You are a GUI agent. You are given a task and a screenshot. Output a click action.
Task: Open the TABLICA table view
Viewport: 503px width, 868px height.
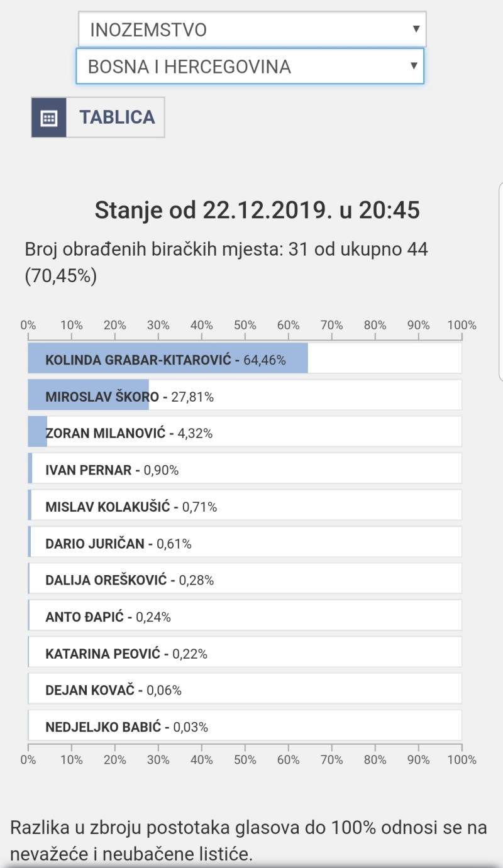98,118
